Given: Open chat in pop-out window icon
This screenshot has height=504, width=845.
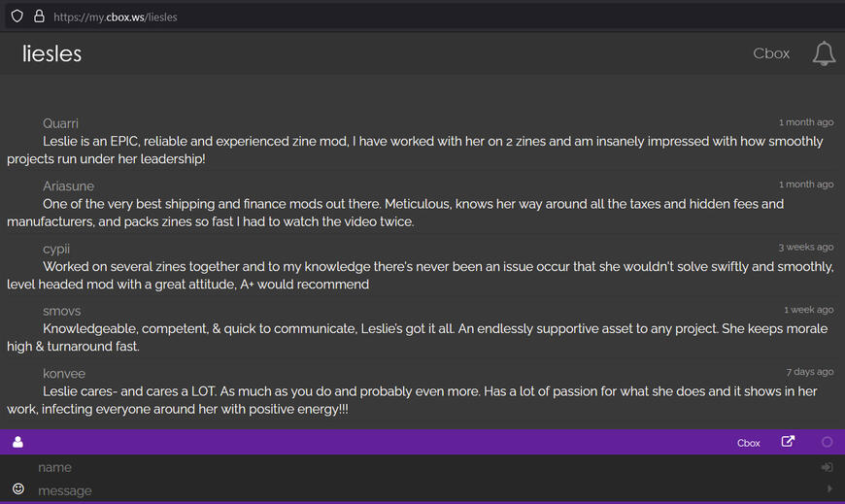Looking at the screenshot, I should coord(788,442).
